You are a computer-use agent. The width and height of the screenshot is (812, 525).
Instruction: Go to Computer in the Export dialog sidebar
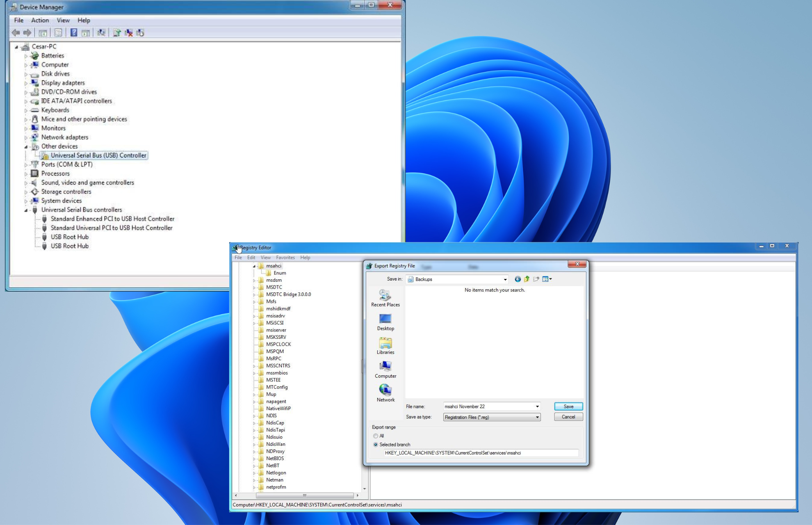click(385, 370)
